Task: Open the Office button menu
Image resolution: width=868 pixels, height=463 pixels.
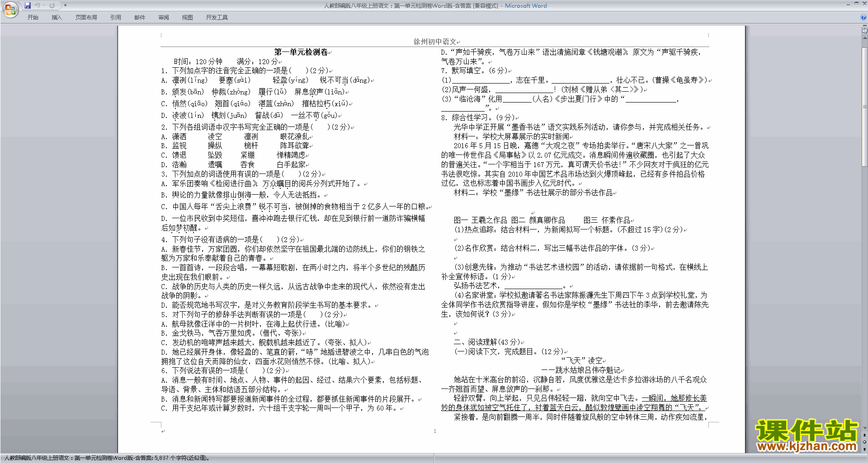Action: pos(10,9)
